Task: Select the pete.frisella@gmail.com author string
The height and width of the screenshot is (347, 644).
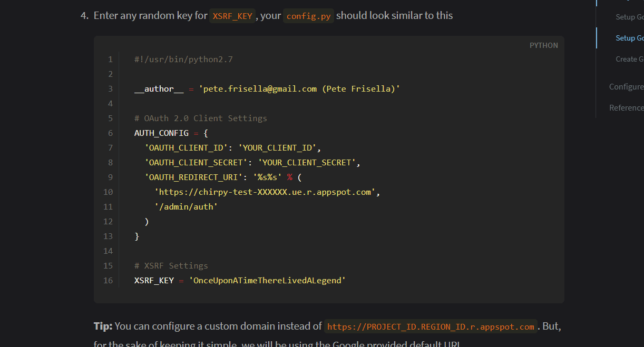Action: 299,89
